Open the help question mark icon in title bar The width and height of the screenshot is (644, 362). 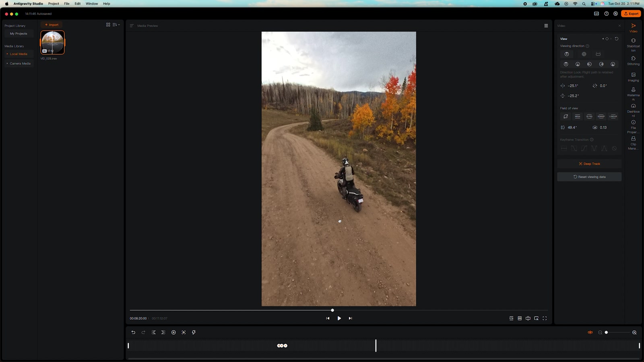(607, 14)
